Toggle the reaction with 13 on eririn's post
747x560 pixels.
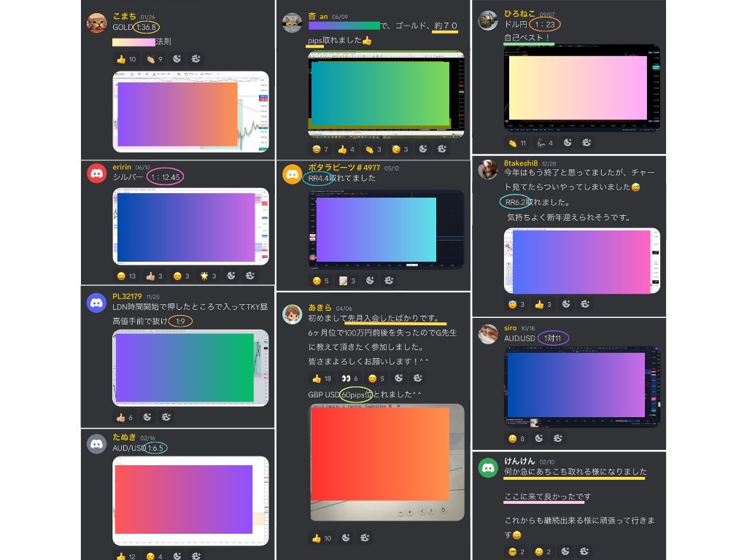127,276
